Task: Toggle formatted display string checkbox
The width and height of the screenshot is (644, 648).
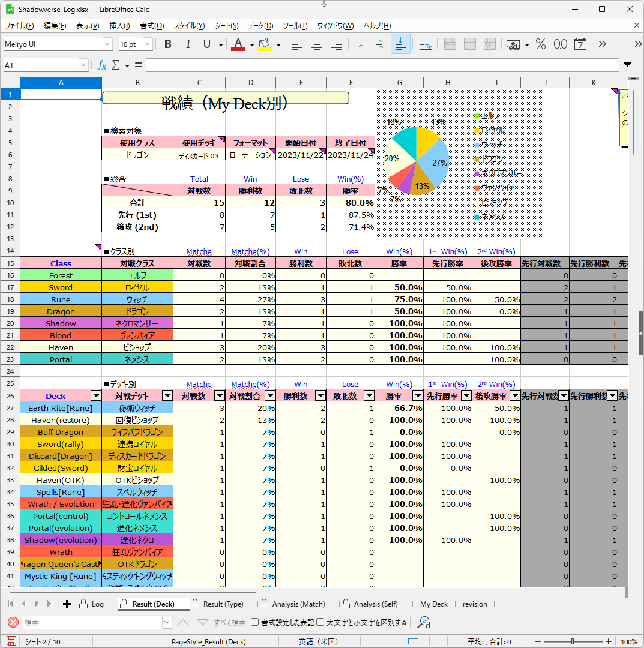Action: (255, 622)
